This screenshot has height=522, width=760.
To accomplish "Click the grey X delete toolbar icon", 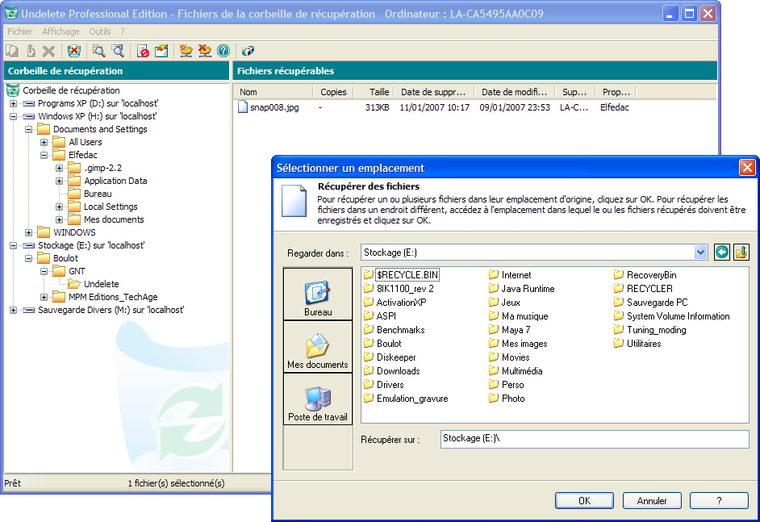I will pyautogui.click(x=49, y=51).
